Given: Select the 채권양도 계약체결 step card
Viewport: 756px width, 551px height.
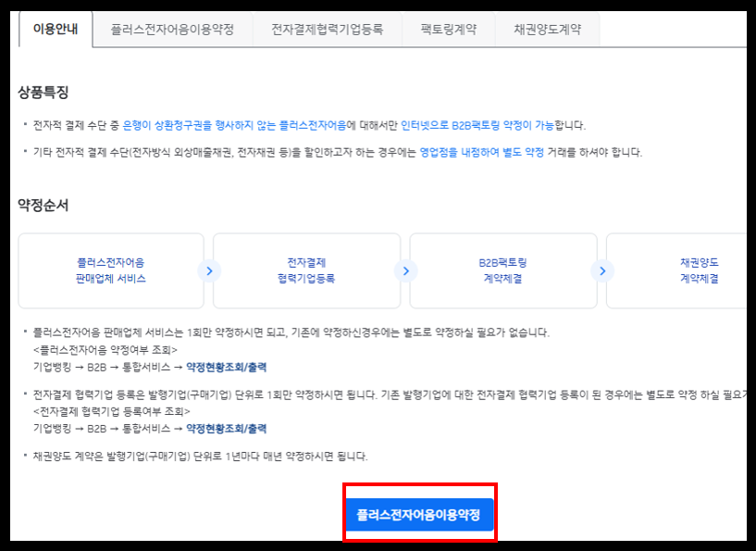Looking at the screenshot, I should [676, 270].
